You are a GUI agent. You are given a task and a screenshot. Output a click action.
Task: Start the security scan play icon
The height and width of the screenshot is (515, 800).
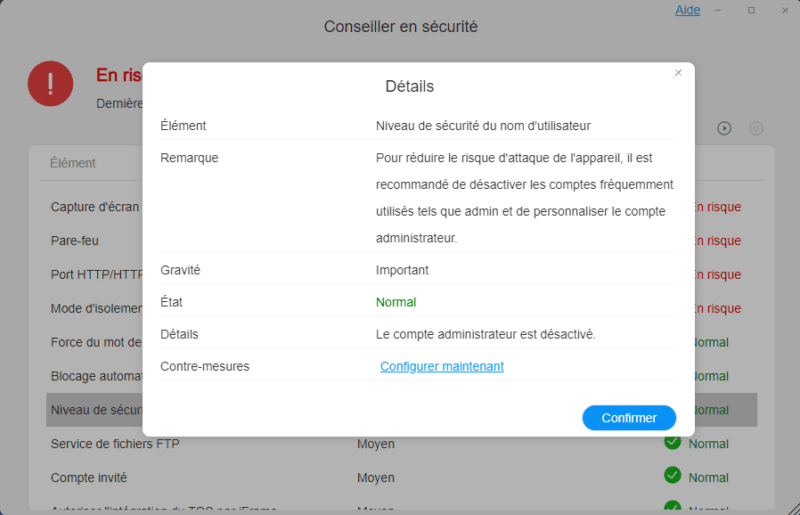725,128
